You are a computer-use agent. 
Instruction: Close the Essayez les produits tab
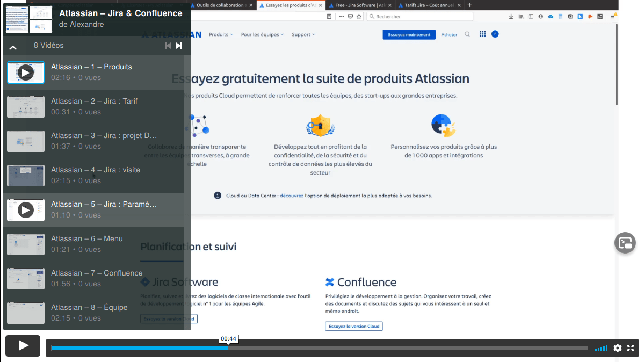(x=320, y=5)
